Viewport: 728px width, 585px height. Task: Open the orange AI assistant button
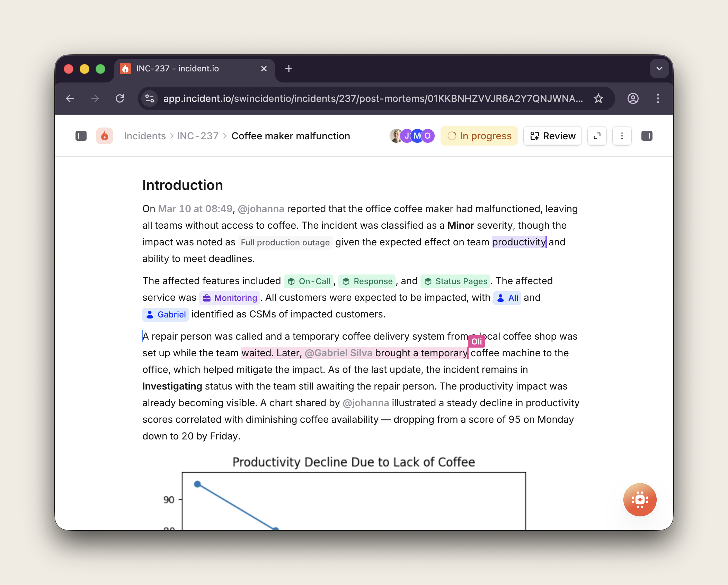click(639, 499)
